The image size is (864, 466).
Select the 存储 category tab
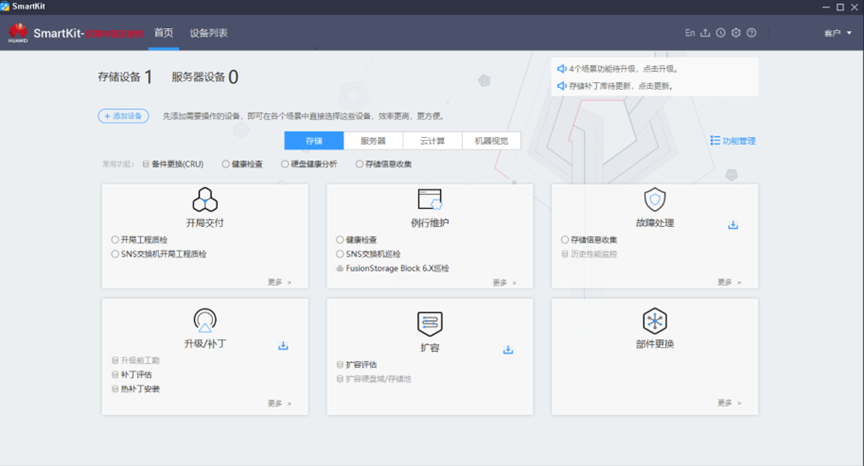pos(314,140)
